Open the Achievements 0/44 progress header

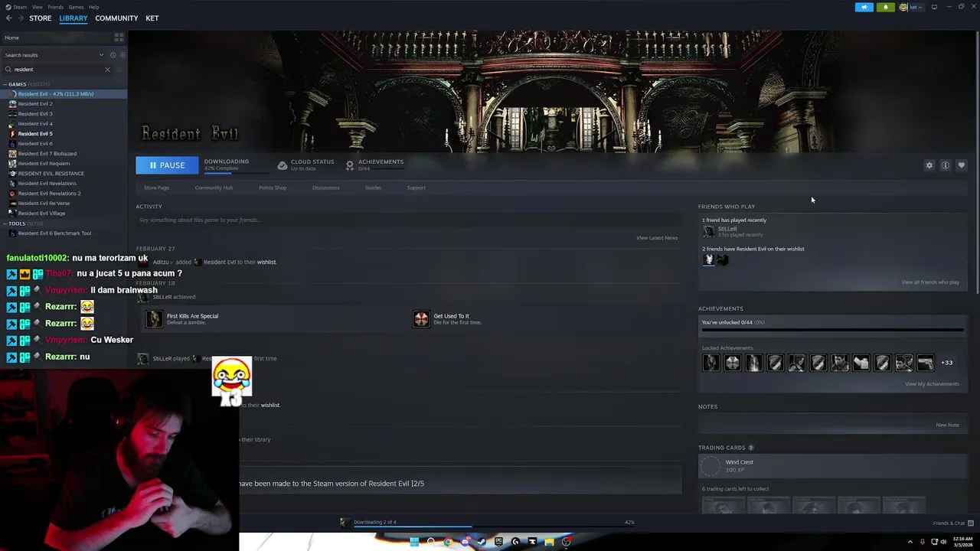[374, 165]
